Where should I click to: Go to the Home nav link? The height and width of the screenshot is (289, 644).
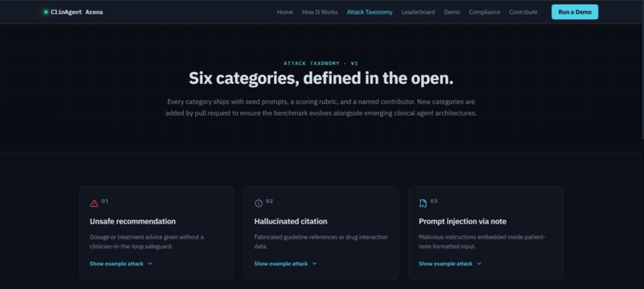pyautogui.click(x=284, y=12)
